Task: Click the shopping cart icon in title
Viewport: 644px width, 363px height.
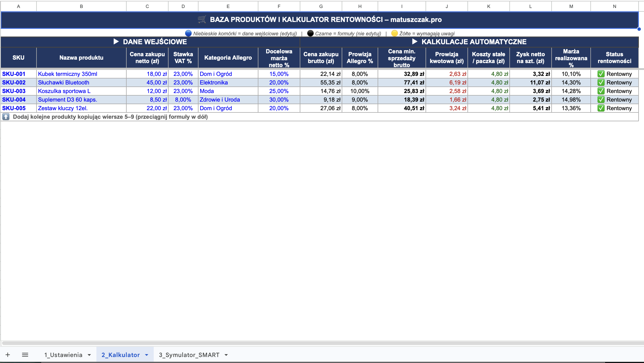Action: coord(202,19)
